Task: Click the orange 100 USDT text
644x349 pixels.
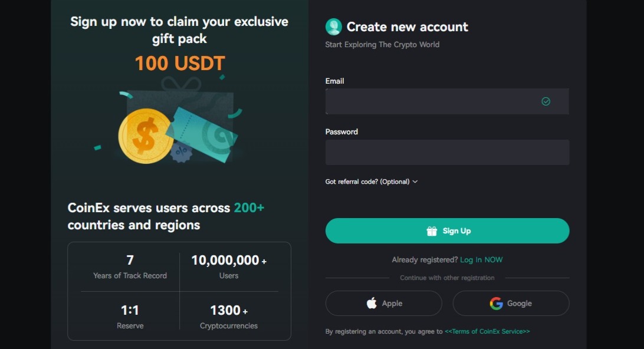Action: (180, 63)
